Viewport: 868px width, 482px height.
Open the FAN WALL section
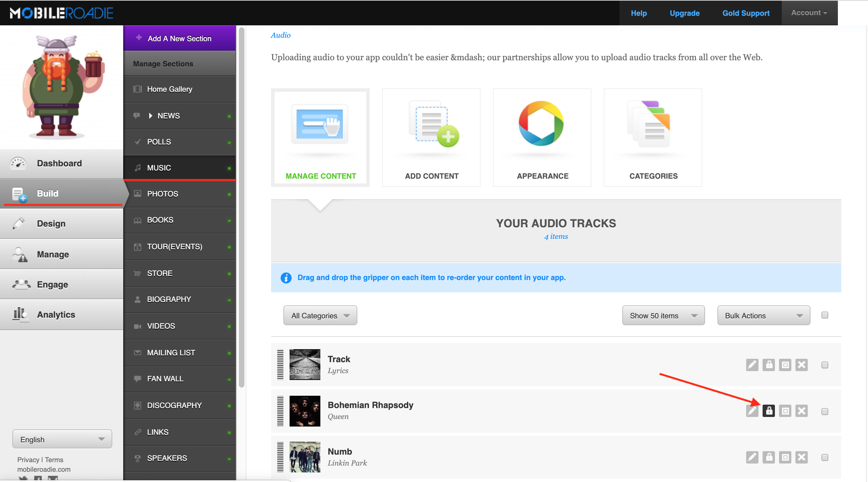[179, 379]
